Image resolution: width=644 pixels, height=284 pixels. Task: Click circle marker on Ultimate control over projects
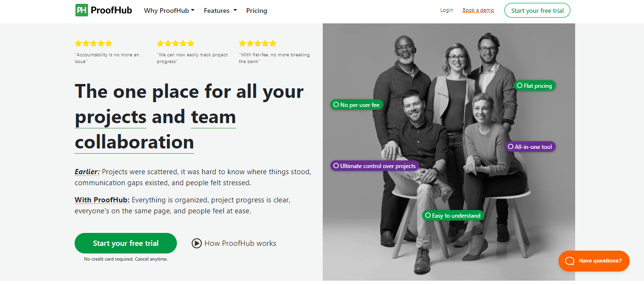coord(336,166)
